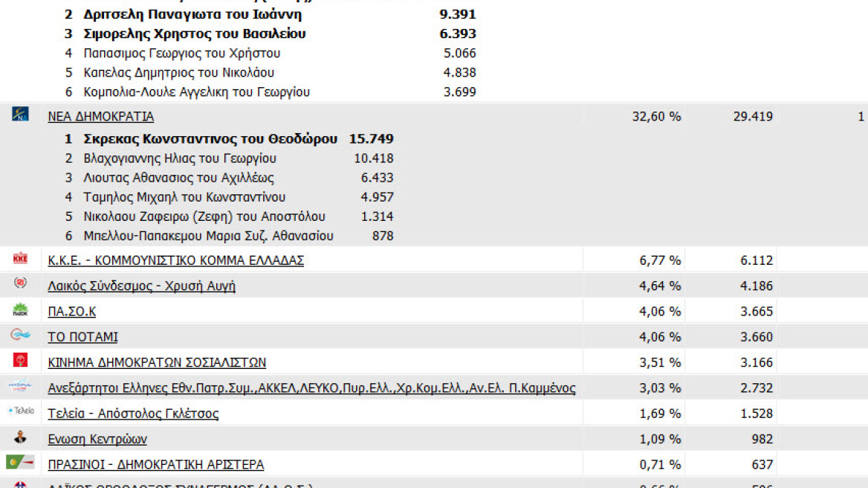868x488 pixels.
Task: Open the Κ.Κ.Ε. - ΚΟΜΜΟΥΝΙΣΤΙΚΟ ΚΟΜΜΑ ΕΛΛΑΔΑΣ link
Action: [176, 260]
